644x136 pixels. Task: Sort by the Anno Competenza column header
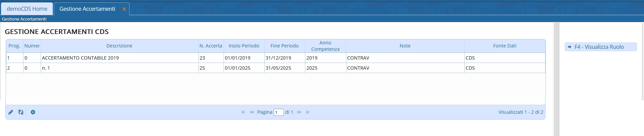point(325,46)
